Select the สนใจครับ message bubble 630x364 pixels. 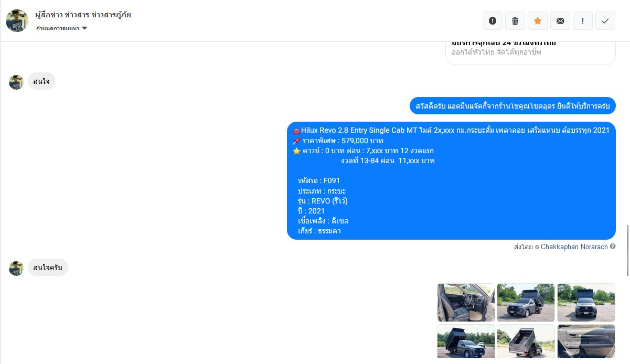point(48,268)
